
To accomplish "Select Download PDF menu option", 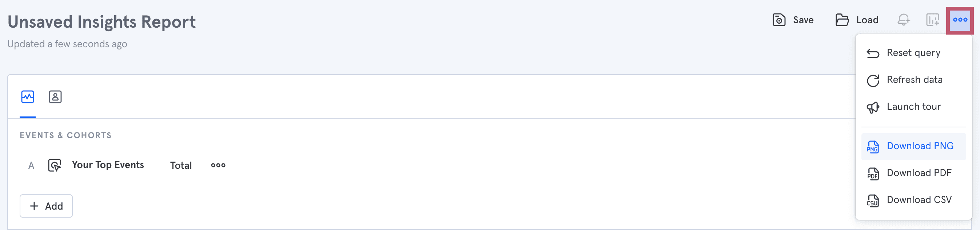I will pyautogui.click(x=919, y=173).
